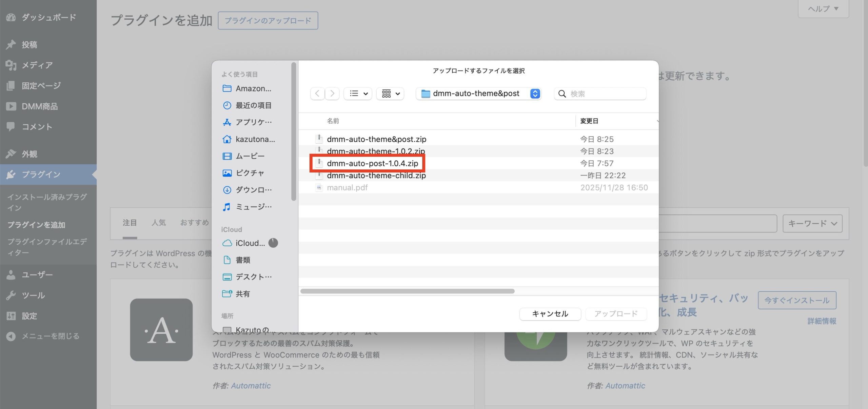The width and height of the screenshot is (868, 409).
Task: Open the メディア library icon
Action: pyautogui.click(x=11, y=65)
